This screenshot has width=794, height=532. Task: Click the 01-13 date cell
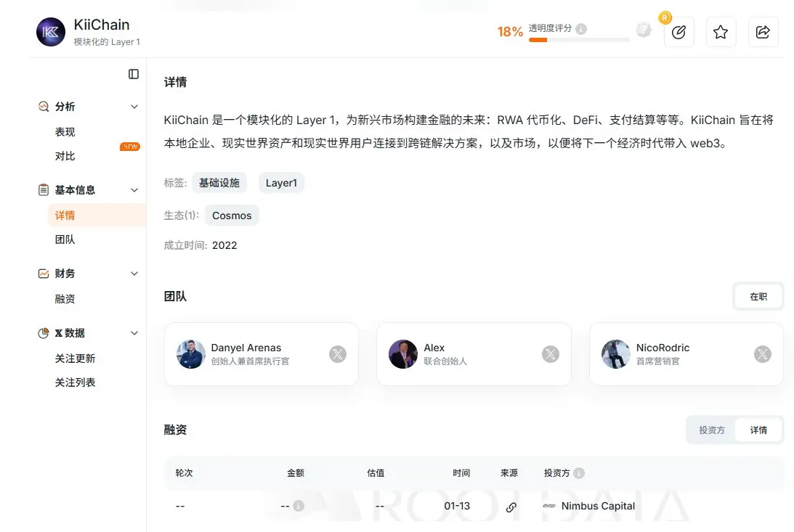tap(457, 506)
